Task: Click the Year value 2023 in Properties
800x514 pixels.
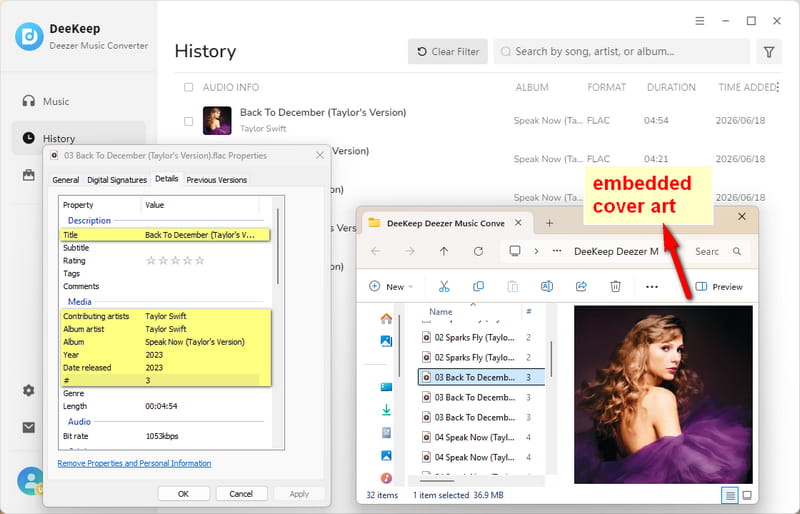Action: coord(154,355)
